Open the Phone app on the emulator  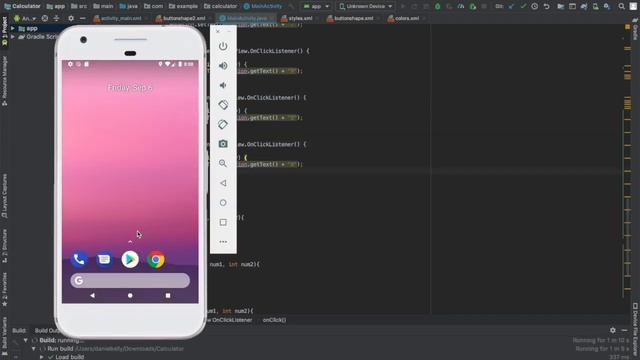point(79,260)
